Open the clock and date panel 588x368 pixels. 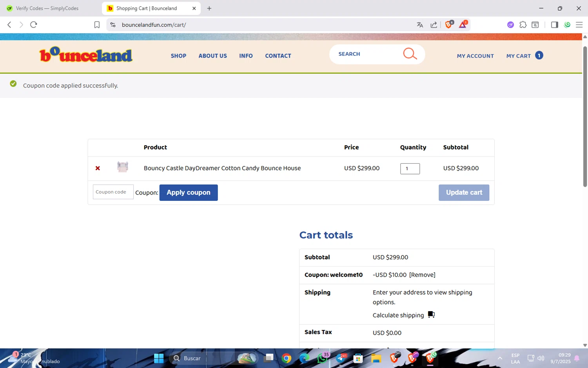click(560, 358)
